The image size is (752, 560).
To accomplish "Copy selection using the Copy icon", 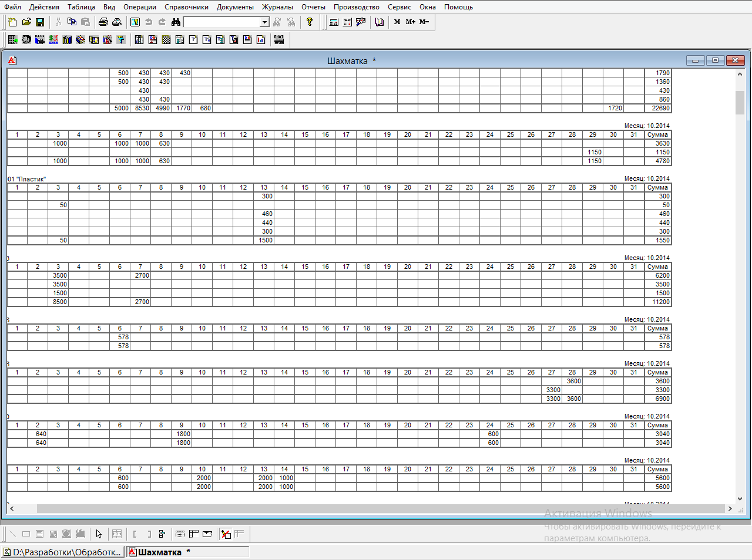I will click(x=72, y=22).
